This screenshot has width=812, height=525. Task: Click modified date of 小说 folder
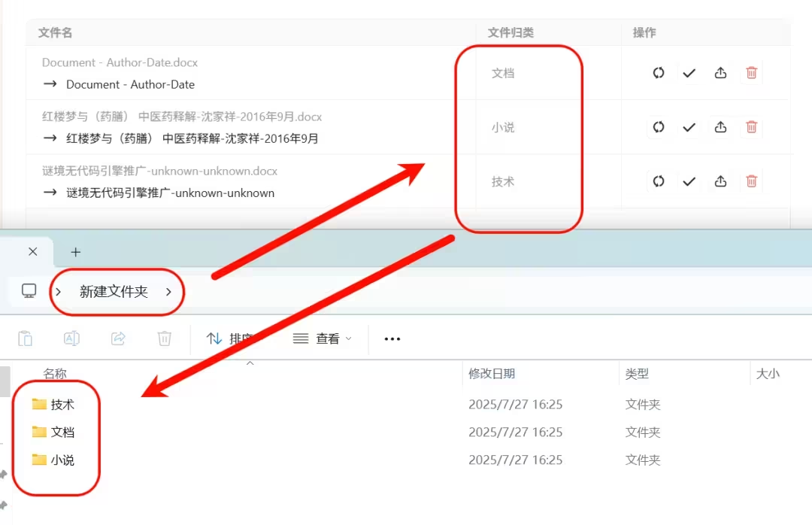(x=515, y=460)
